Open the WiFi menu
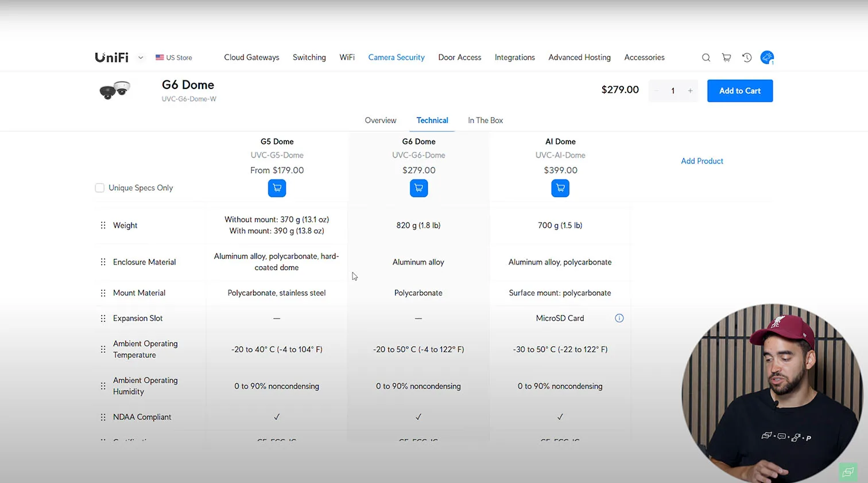Image resolution: width=868 pixels, height=483 pixels. click(x=347, y=57)
